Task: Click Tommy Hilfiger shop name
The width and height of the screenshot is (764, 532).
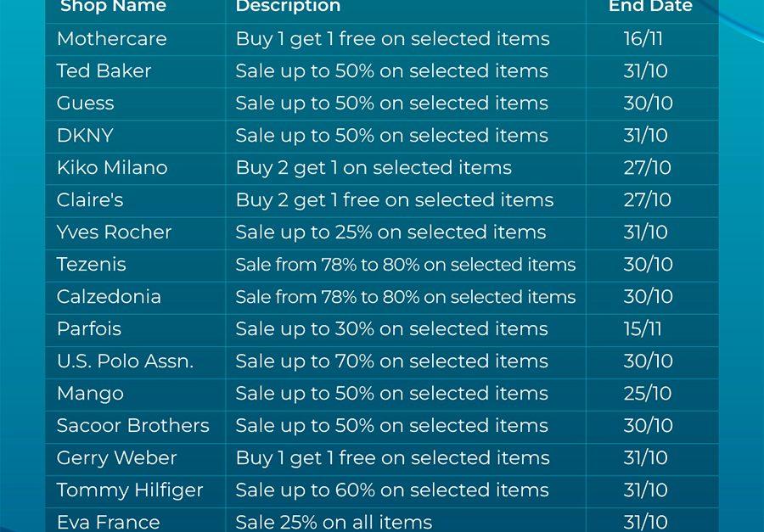Action: point(130,490)
